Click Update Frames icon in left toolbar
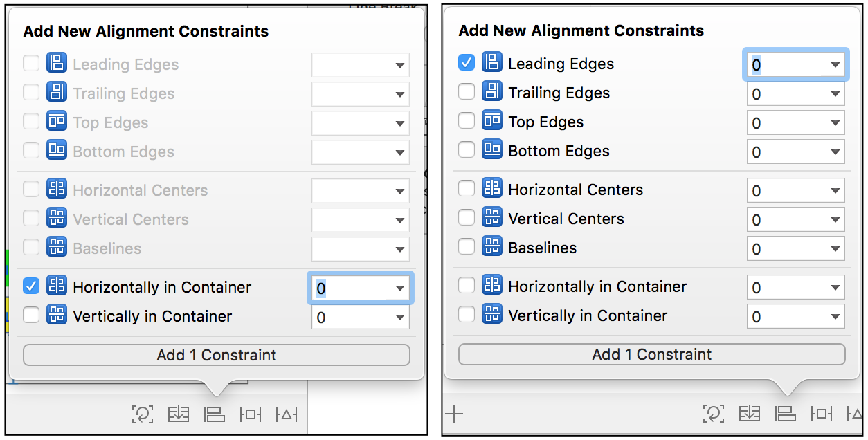Image resolution: width=868 pixels, height=440 pixels. (x=142, y=414)
